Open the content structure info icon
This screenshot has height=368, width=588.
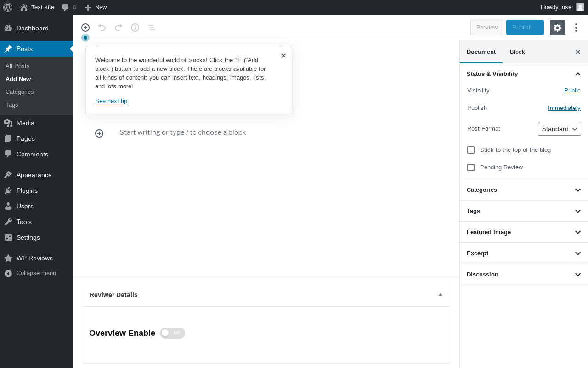coord(135,28)
